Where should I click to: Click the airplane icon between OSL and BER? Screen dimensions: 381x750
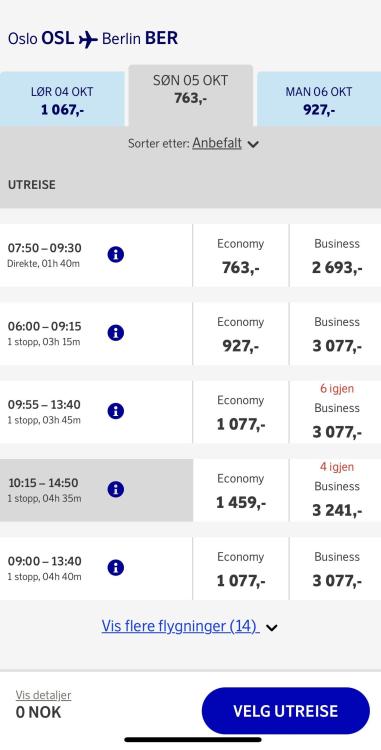point(88,39)
